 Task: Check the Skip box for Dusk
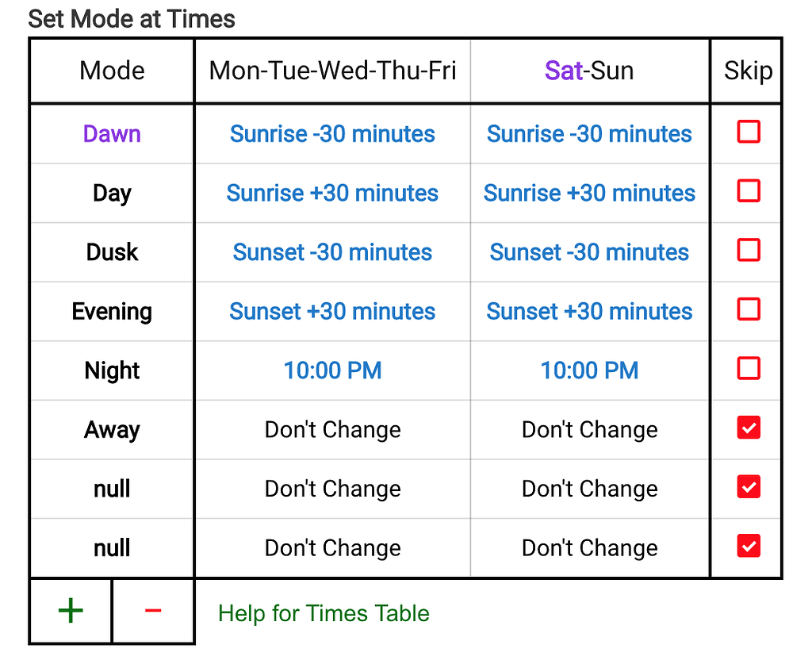coord(749,250)
